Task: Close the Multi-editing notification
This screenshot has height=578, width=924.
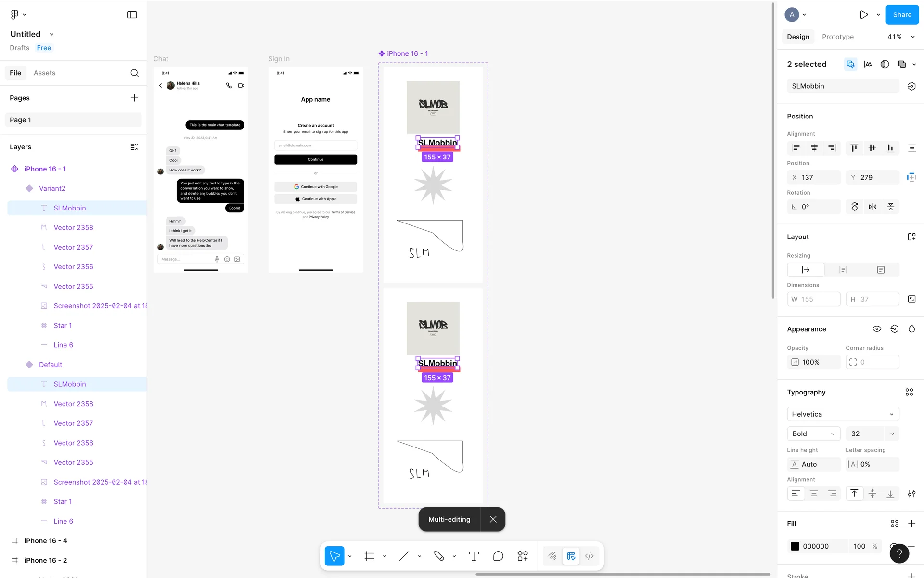Action: tap(493, 519)
